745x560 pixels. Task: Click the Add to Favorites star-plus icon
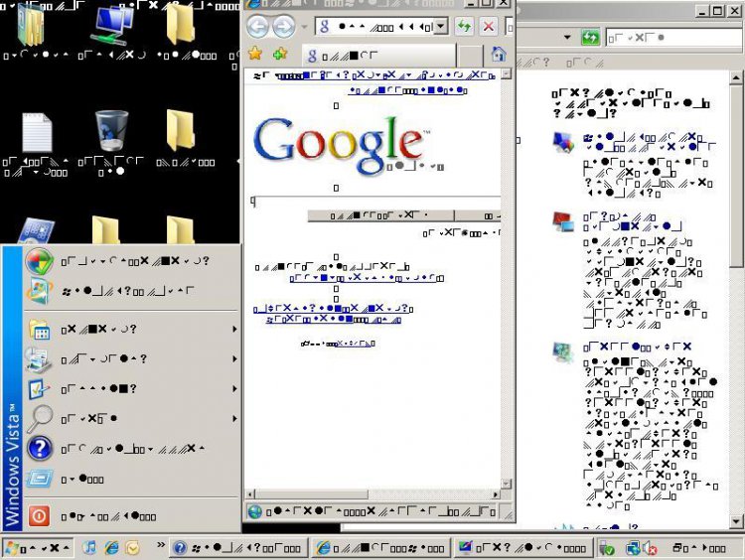280,54
